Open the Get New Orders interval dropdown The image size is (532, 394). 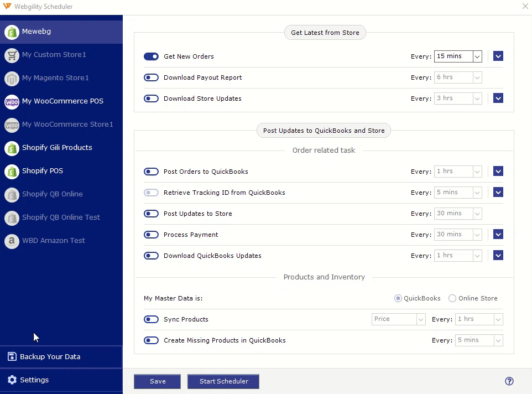[477, 56]
